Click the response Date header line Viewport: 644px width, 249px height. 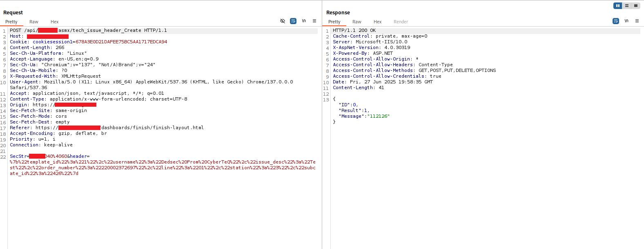point(383,82)
